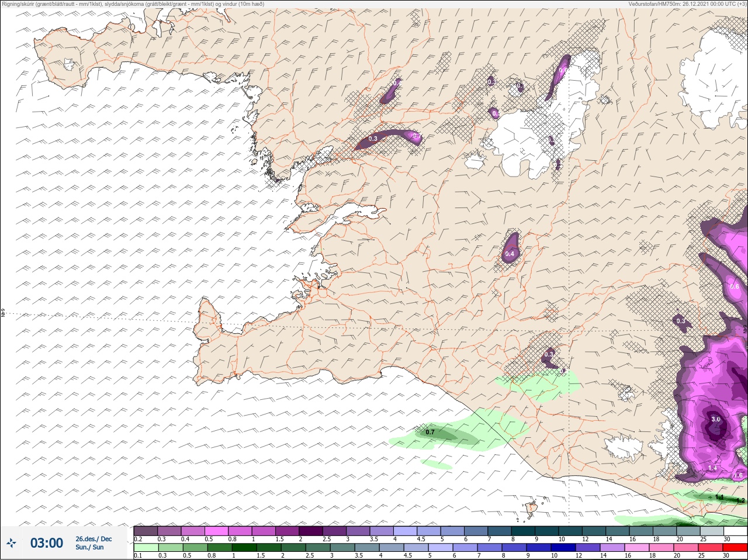Click the '26.des./ Dec' date label
This screenshot has width=748, height=560.
[93, 539]
